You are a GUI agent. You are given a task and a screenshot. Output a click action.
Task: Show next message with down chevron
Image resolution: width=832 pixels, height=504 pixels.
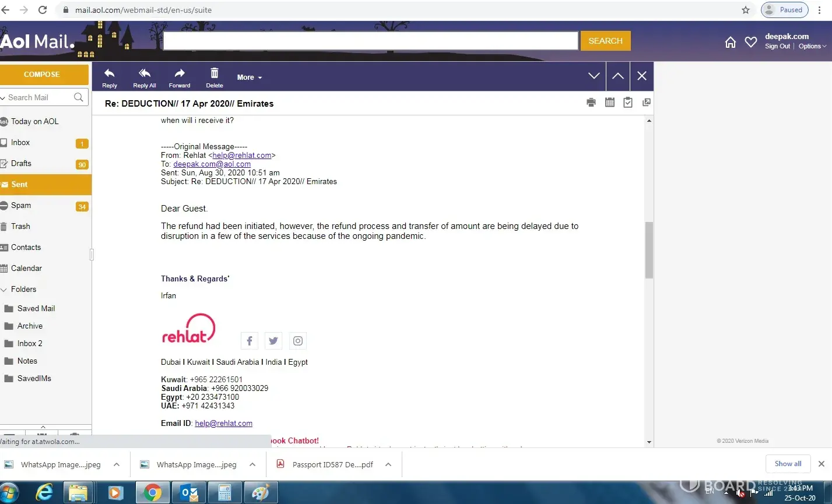pos(594,76)
